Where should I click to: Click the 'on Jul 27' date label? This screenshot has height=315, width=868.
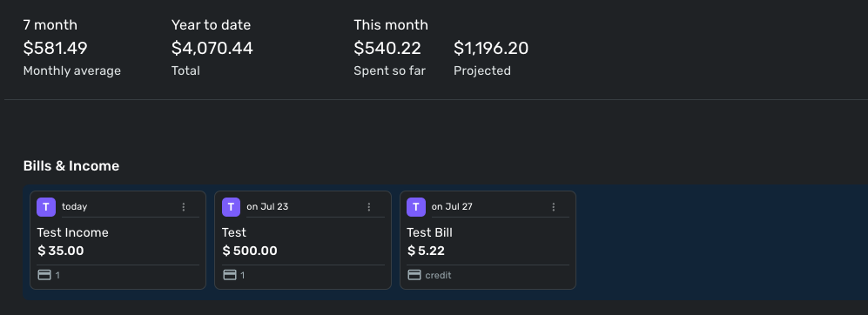(x=452, y=206)
